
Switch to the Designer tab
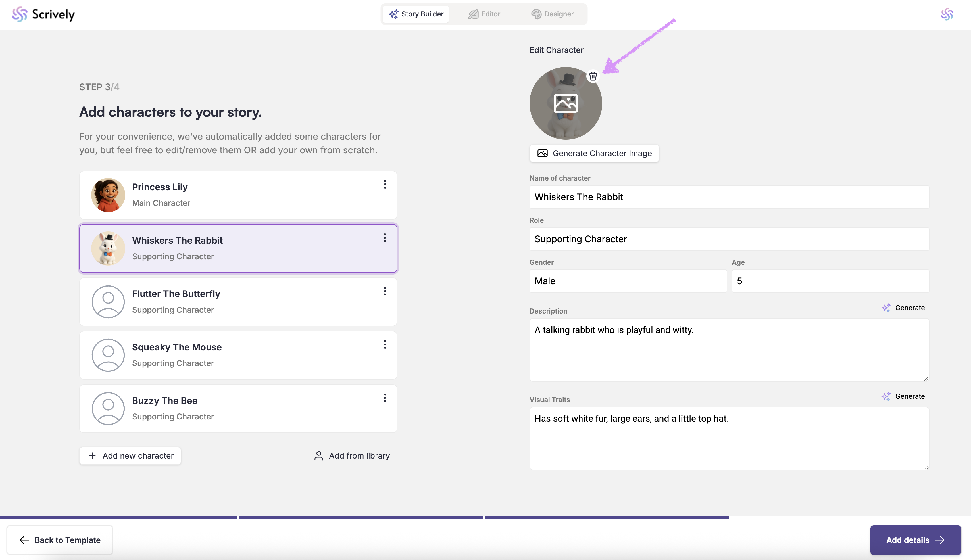pyautogui.click(x=553, y=14)
